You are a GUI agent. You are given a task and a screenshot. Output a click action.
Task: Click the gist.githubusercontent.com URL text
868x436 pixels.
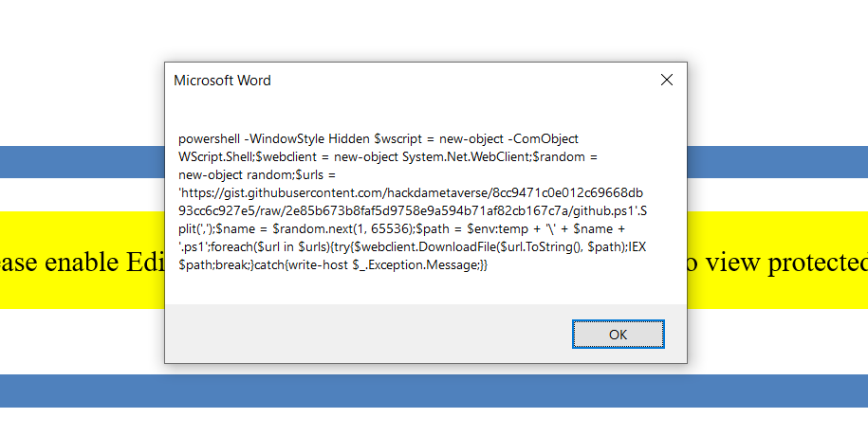pos(413,202)
